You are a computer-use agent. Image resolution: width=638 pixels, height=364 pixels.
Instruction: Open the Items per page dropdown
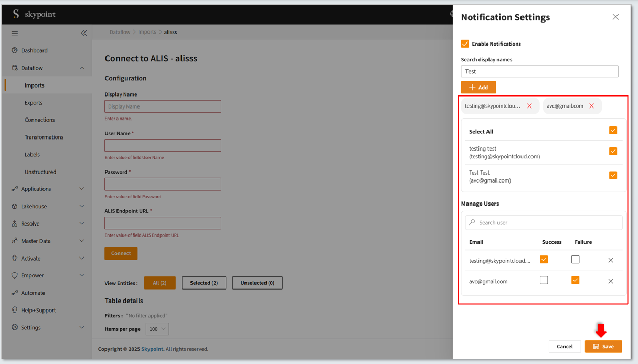point(157,329)
